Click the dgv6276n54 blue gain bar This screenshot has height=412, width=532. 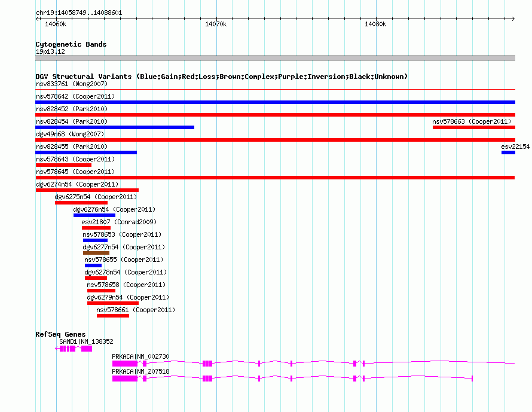94,215
